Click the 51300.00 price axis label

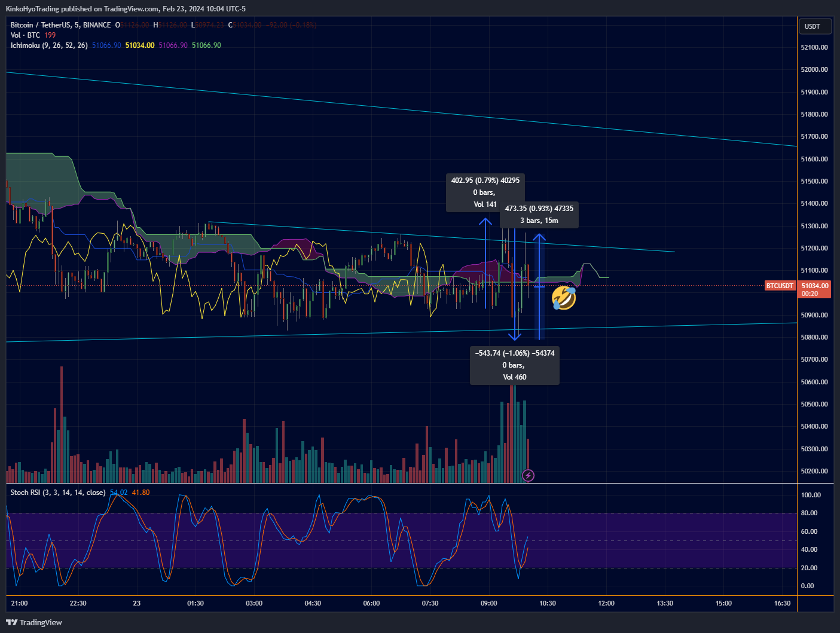click(x=814, y=226)
